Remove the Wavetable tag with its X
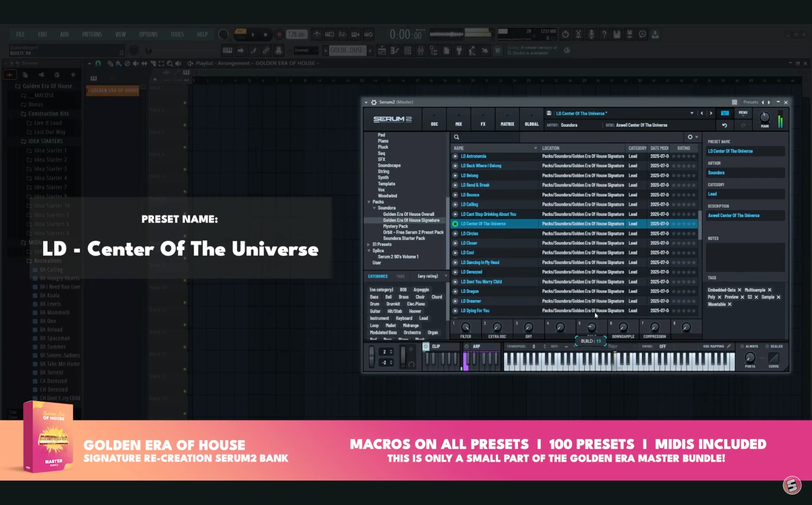 click(x=730, y=304)
